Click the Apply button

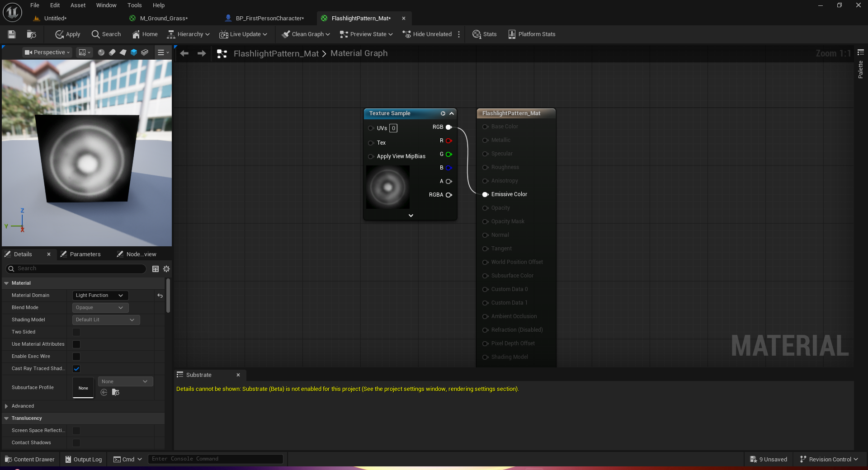coord(67,34)
